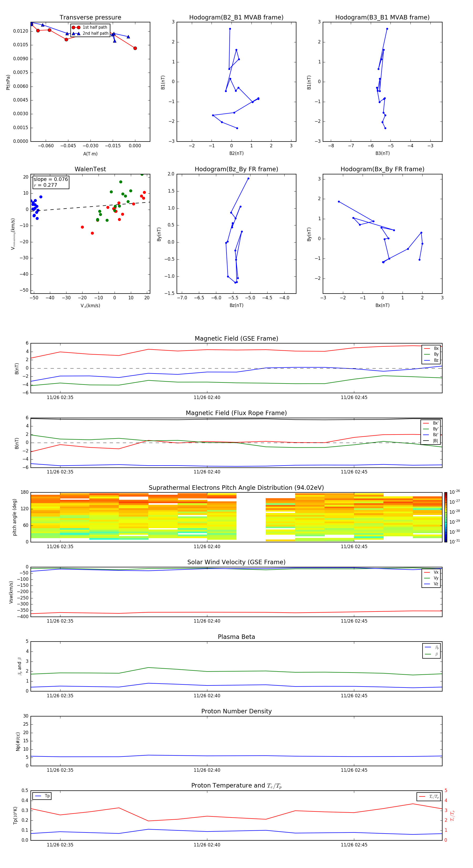Click the 'Magnetic Field (GSE Frame)' title

(x=236, y=339)
